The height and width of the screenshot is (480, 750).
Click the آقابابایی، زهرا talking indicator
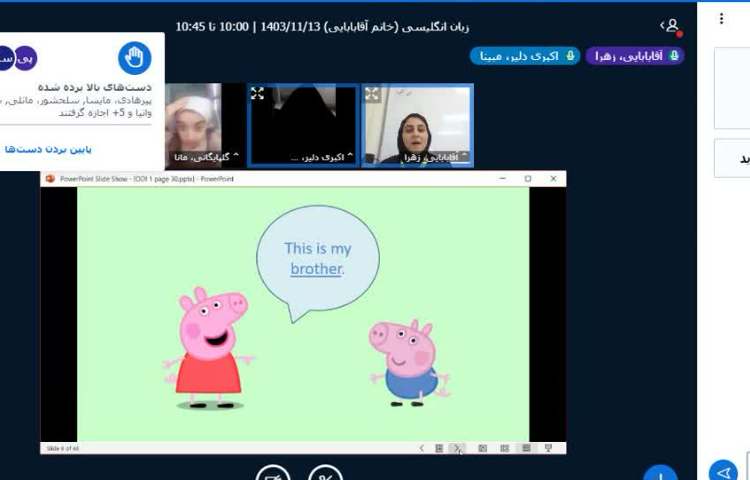(635, 56)
